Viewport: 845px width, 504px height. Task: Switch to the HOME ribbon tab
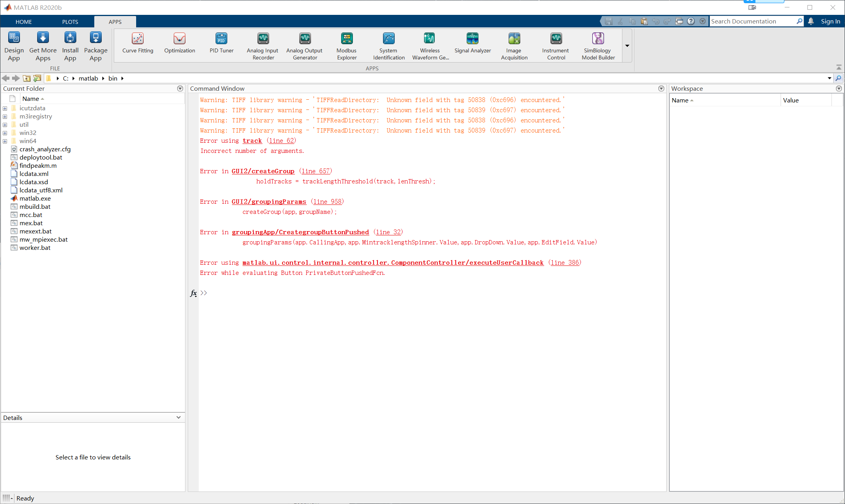click(x=23, y=22)
